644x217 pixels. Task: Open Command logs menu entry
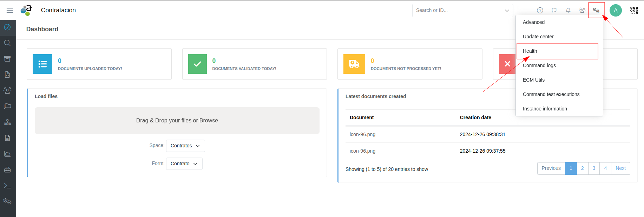[539, 65]
